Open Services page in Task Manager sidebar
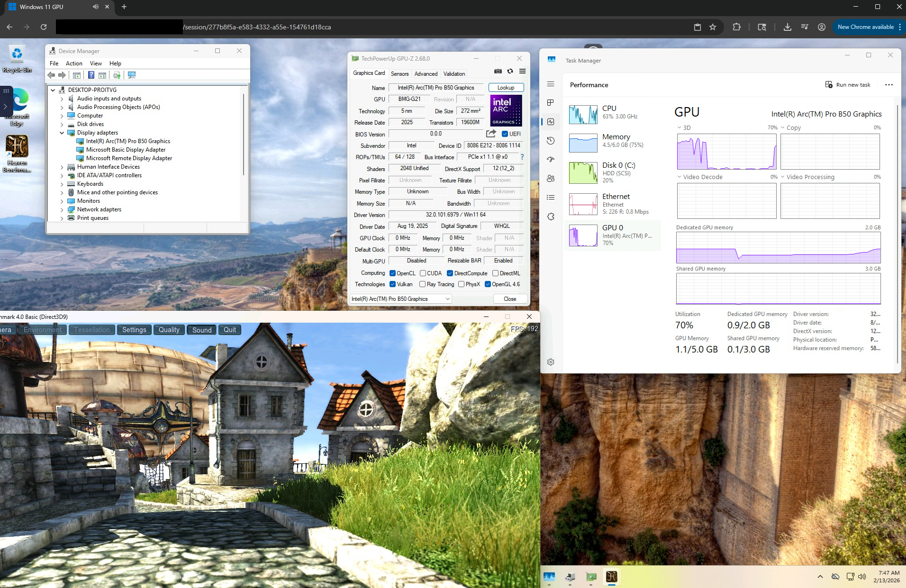 click(551, 217)
